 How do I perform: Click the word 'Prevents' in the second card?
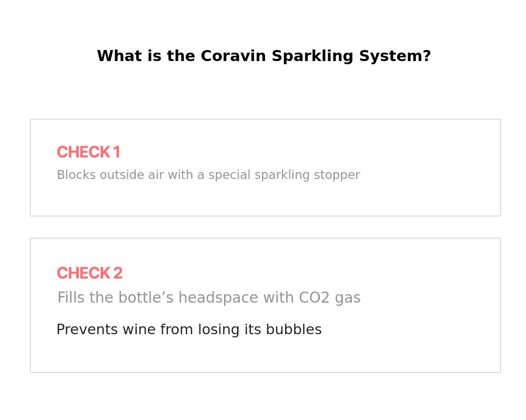[x=87, y=329]
